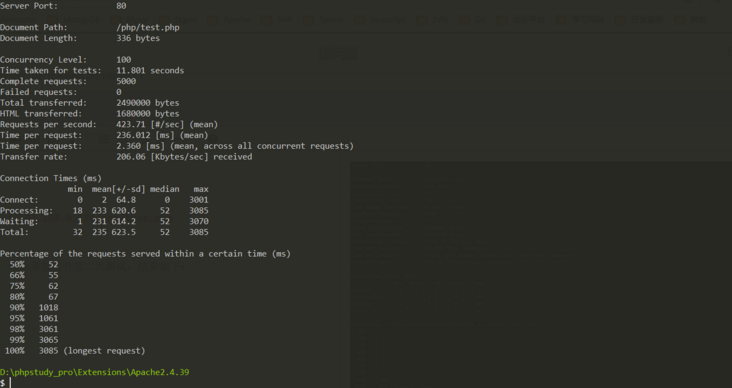Select the Connect sd value "64.8"
This screenshot has width=732, height=388.
[x=126, y=199]
